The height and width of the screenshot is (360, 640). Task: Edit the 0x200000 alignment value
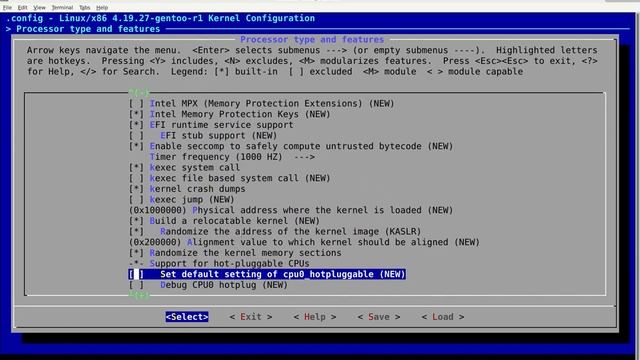(155, 242)
